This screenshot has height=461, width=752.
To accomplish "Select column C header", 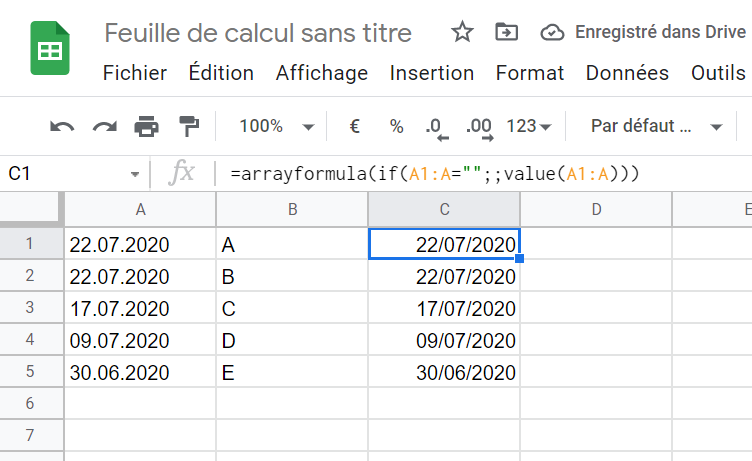I will pos(444,210).
